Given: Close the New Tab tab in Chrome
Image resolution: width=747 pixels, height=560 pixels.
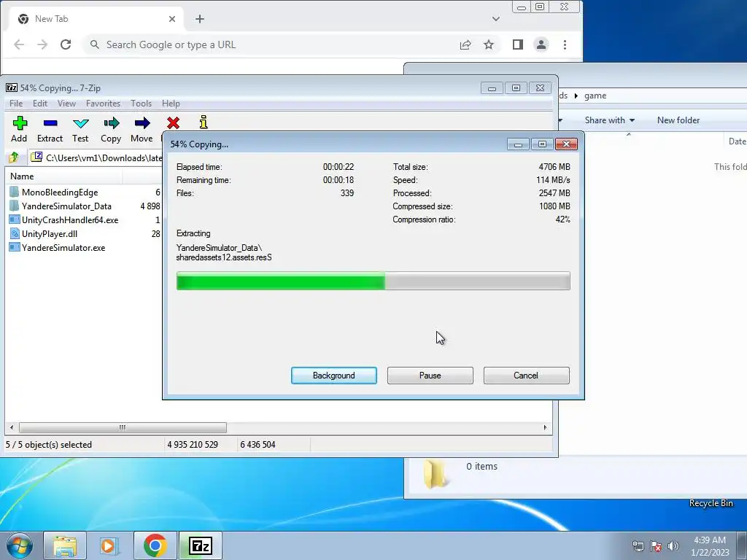Looking at the screenshot, I should click(x=172, y=19).
